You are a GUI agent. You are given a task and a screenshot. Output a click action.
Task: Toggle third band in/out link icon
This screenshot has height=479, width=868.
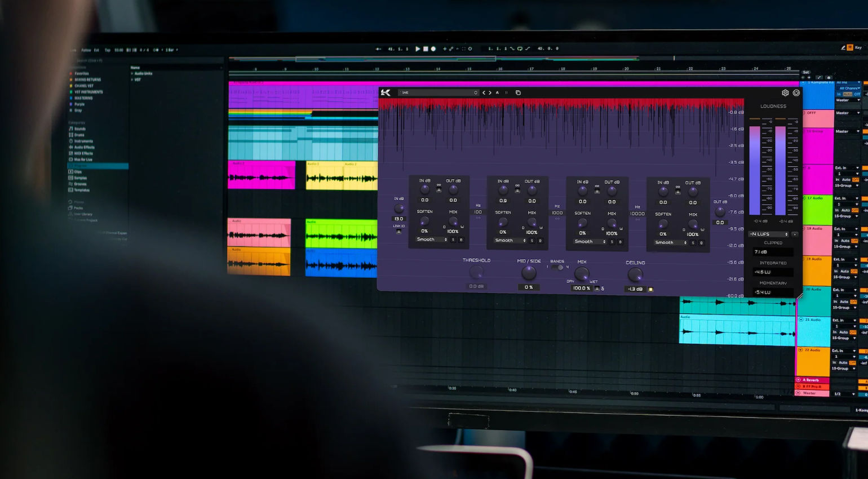(x=597, y=189)
